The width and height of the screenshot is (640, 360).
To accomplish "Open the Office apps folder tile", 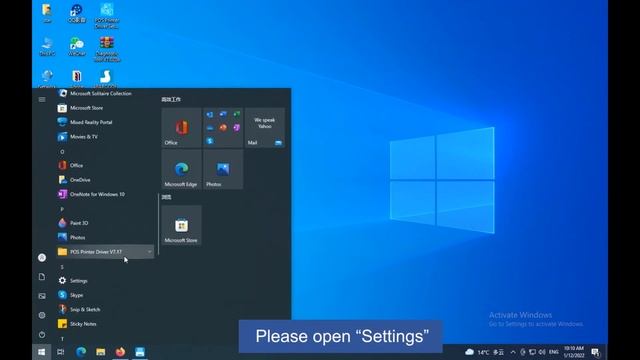I will point(223,127).
